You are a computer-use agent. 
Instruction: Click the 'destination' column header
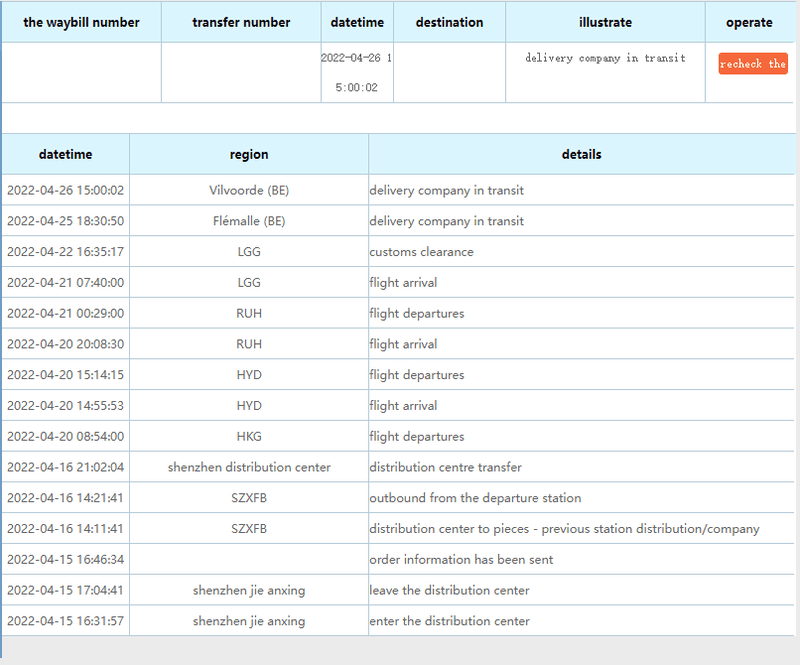coord(449,22)
